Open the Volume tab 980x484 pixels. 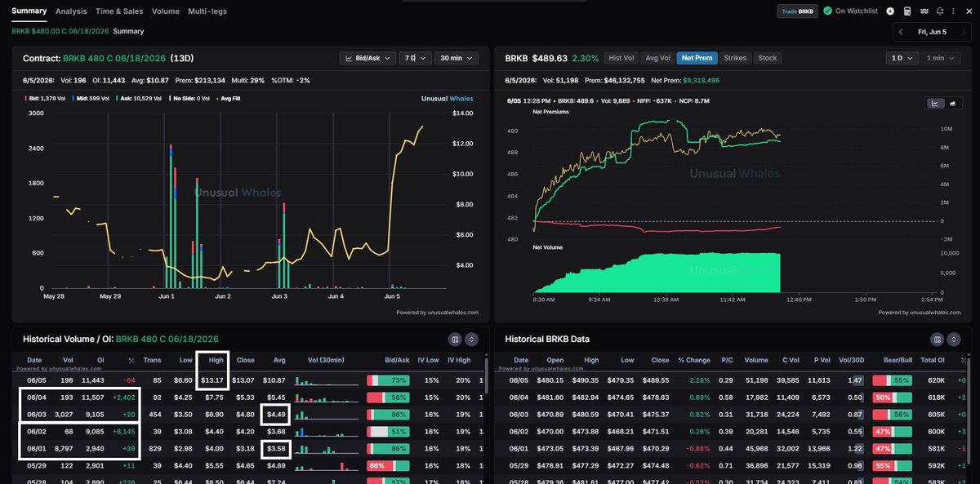166,11
